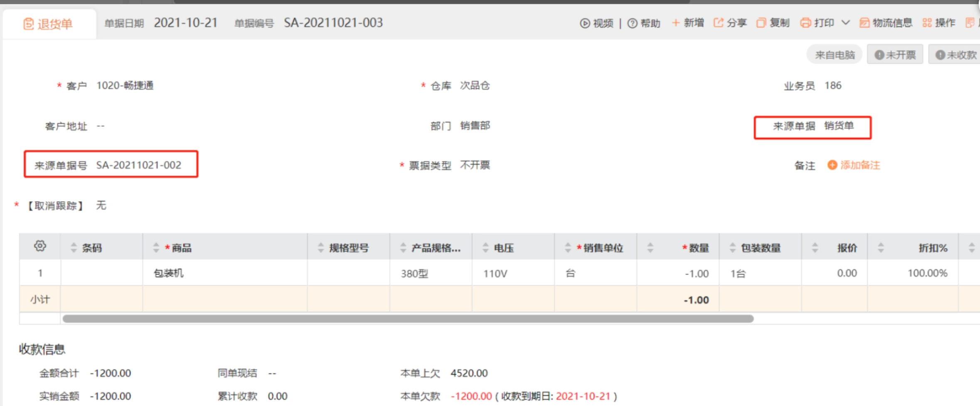
Task: Open the operations grid menu
Action: point(938,23)
